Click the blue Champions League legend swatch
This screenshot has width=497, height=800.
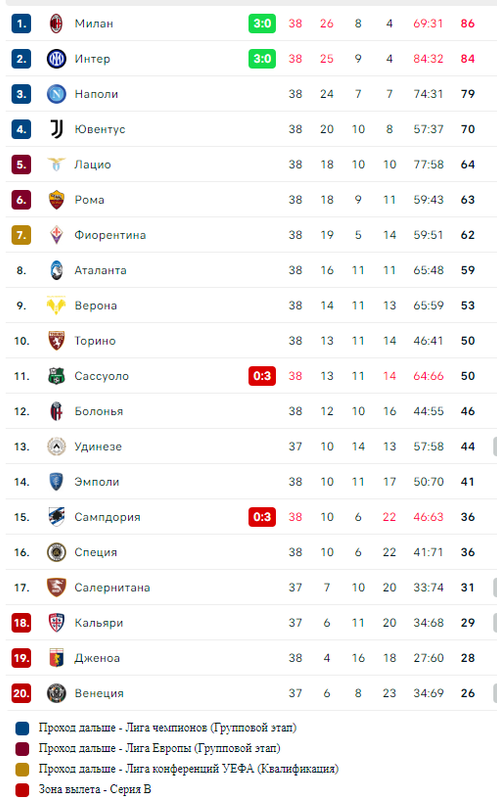tap(22, 728)
